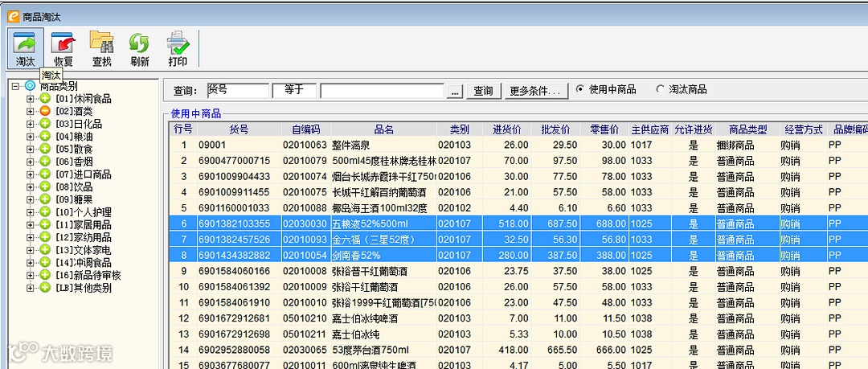The height and width of the screenshot is (369, 868).
Task: Click the green icon for [14]冲调食品
Action: click(x=45, y=263)
